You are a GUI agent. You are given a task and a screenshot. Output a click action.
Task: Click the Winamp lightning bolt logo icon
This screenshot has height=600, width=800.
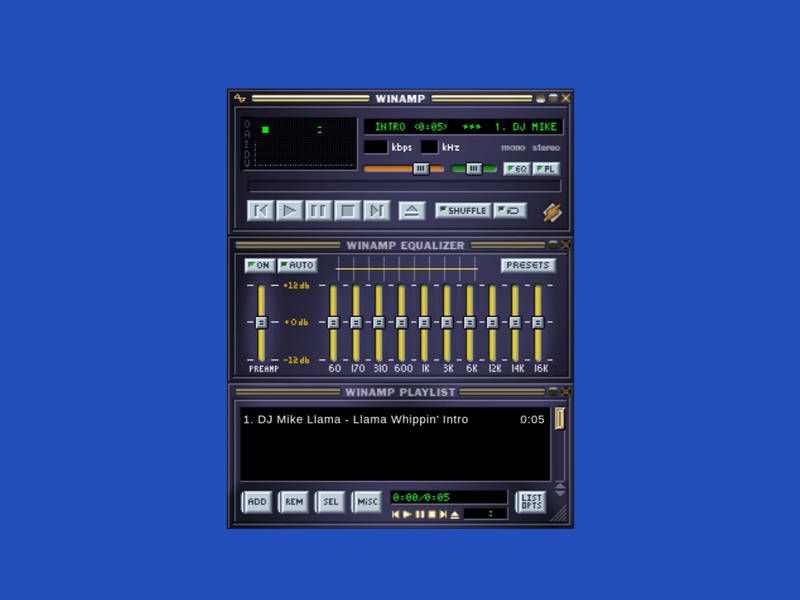pos(552,212)
